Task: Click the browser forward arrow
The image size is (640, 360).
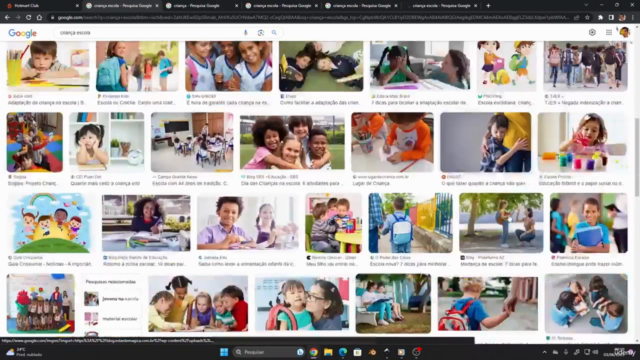Action: (18, 18)
